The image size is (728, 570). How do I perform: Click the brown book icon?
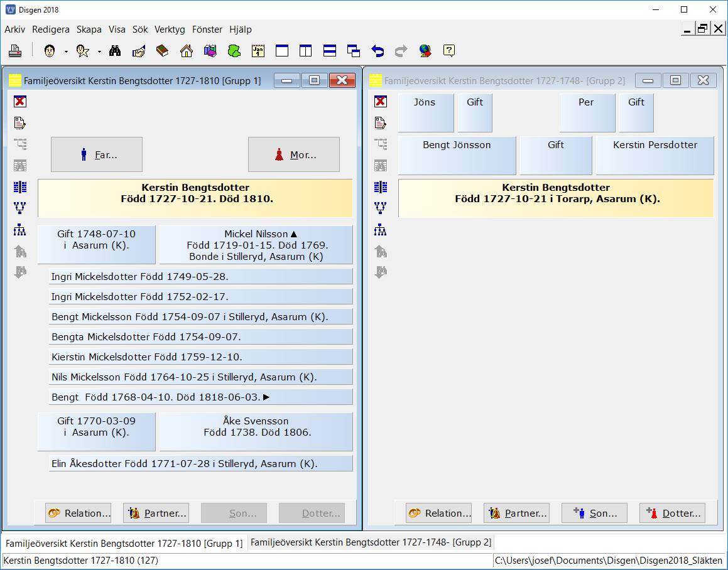163,51
